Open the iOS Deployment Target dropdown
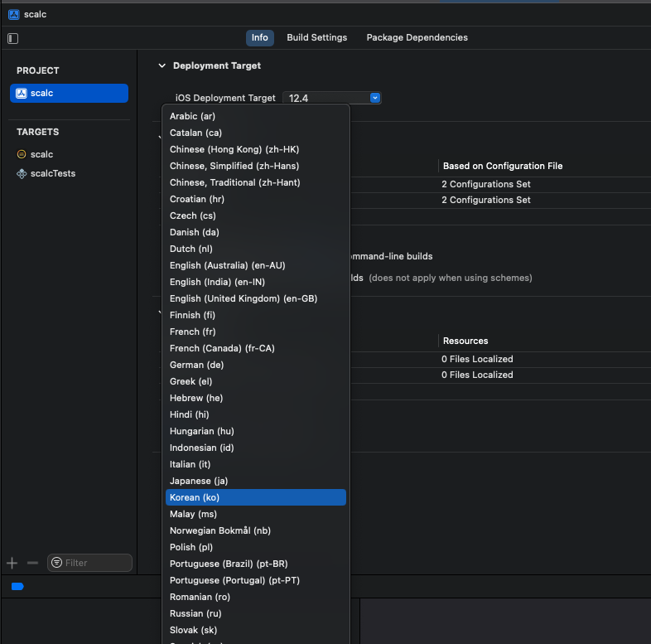This screenshot has height=644, width=651. [x=375, y=98]
